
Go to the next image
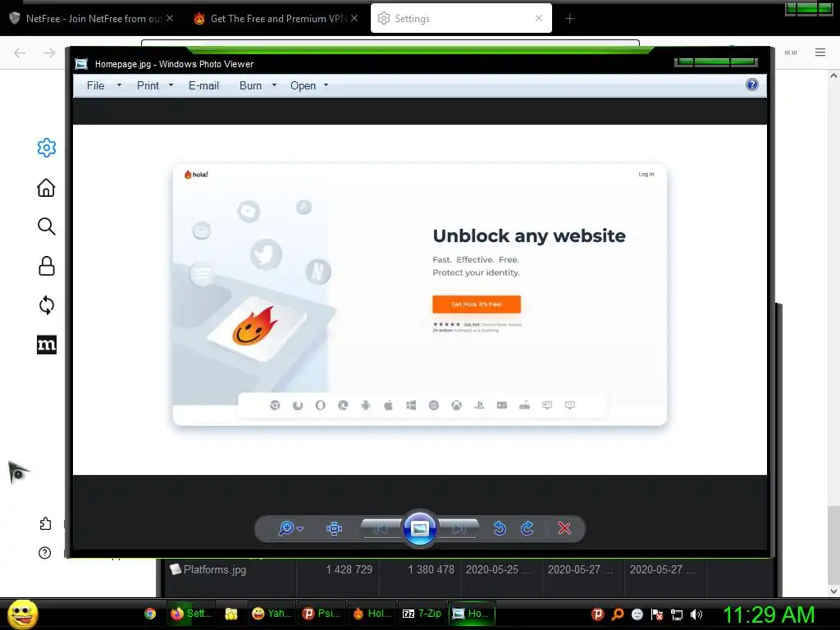coord(459,529)
